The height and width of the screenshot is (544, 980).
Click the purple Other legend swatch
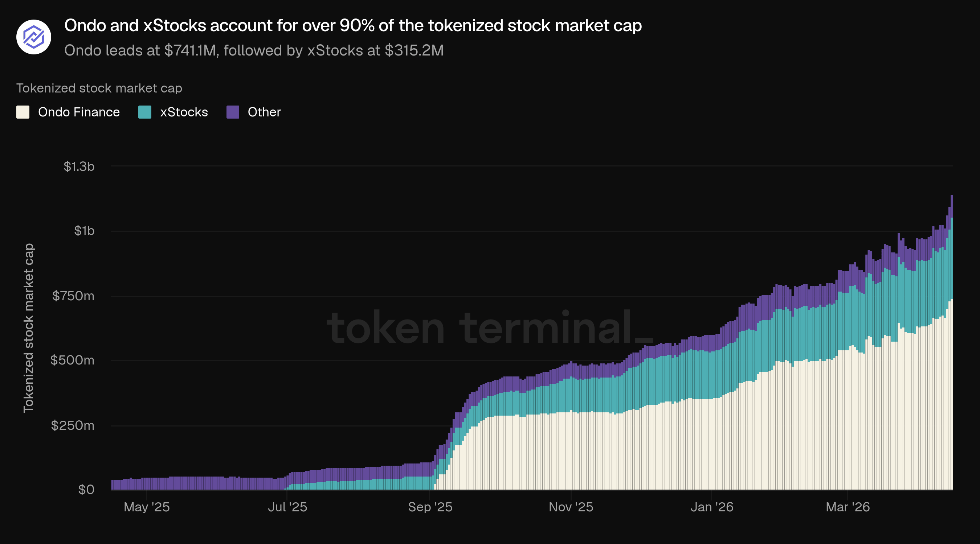233,112
